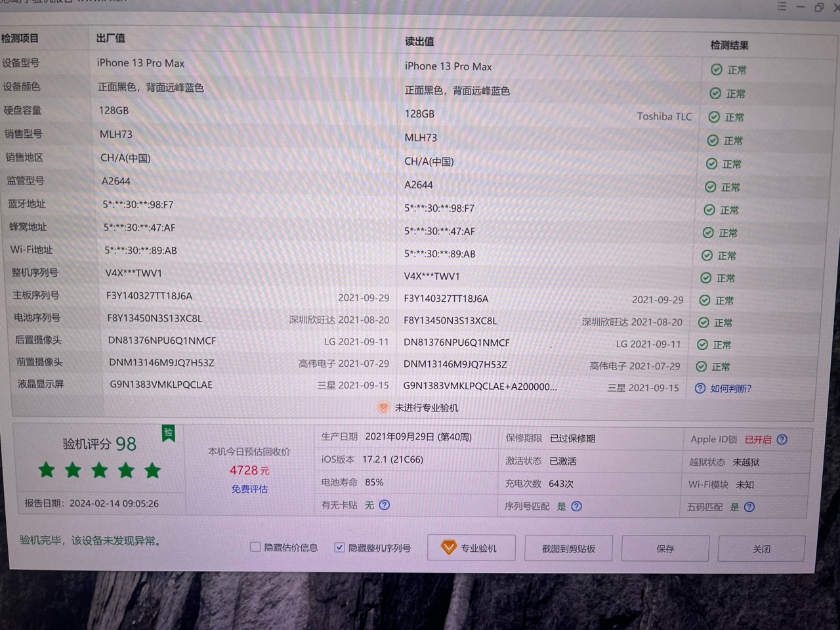840x630 pixels.
Task: Click the green 正常 check on 硬盘容量 row
Action: click(715, 117)
